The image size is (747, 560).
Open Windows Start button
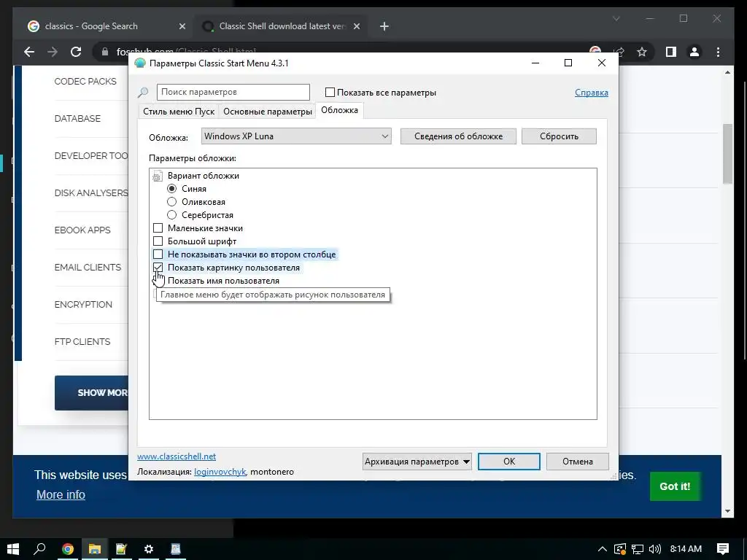13,549
